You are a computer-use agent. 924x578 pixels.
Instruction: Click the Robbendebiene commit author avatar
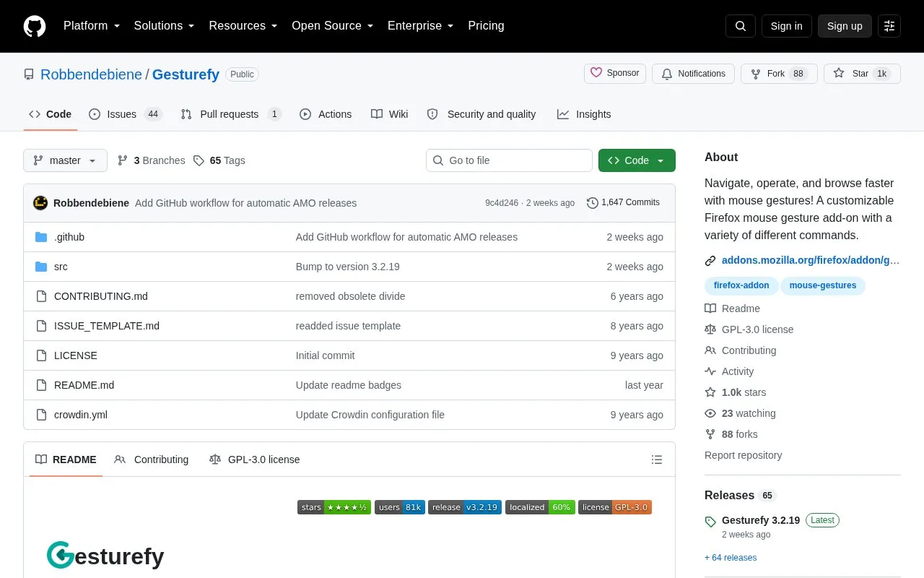coord(40,203)
